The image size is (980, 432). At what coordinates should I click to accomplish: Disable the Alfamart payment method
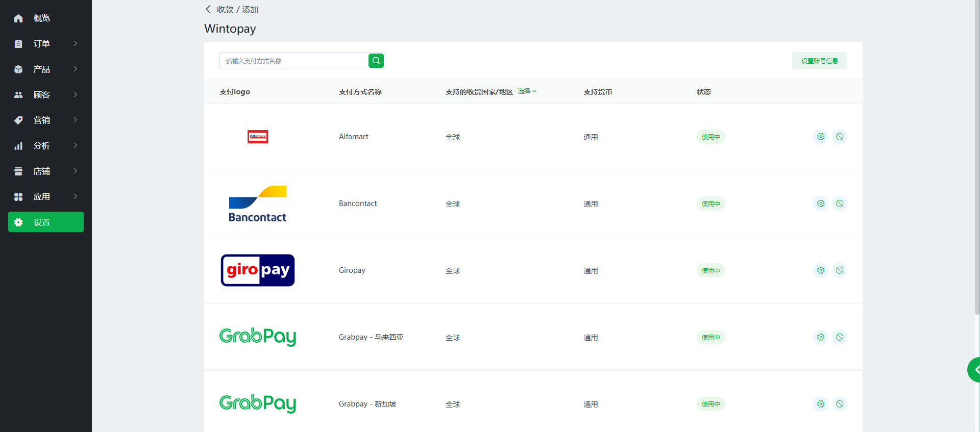pos(840,137)
